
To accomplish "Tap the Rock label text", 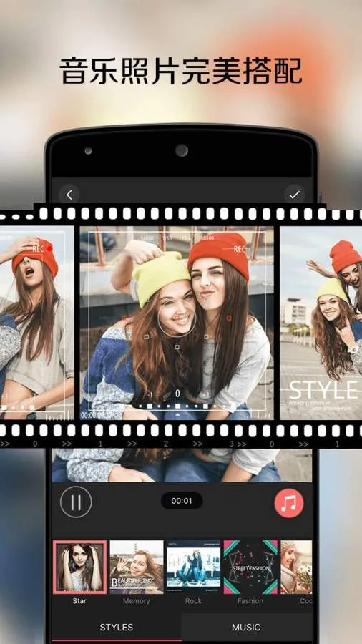I will pos(193,601).
